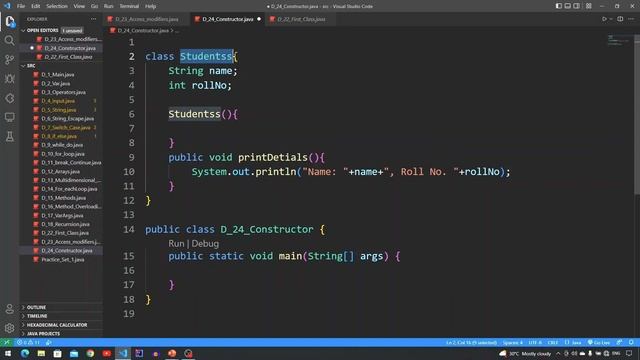Collapse the SRC folder section
The width and height of the screenshot is (640, 360).
click(61, 65)
